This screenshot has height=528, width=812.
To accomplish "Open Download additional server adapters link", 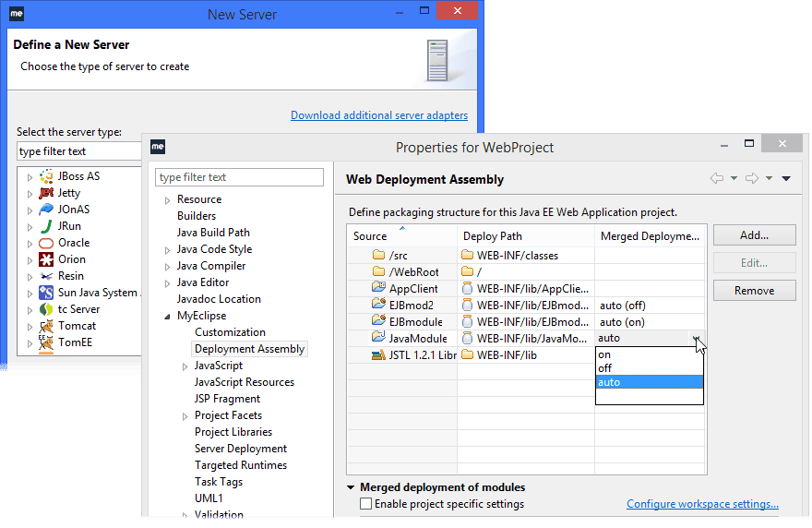I will point(379,115).
